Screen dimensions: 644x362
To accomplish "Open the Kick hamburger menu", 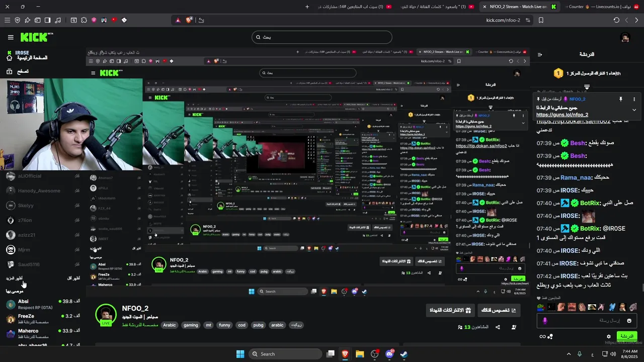I will [x=11, y=37].
